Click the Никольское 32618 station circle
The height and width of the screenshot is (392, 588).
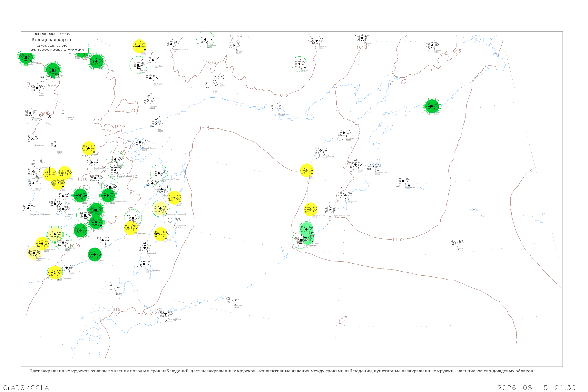click(403, 181)
